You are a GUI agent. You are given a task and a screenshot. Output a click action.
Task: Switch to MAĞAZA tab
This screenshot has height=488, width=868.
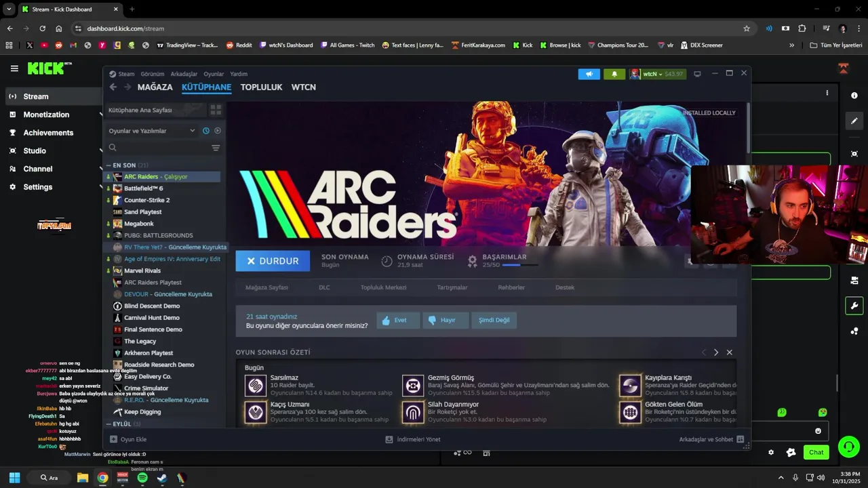point(155,87)
